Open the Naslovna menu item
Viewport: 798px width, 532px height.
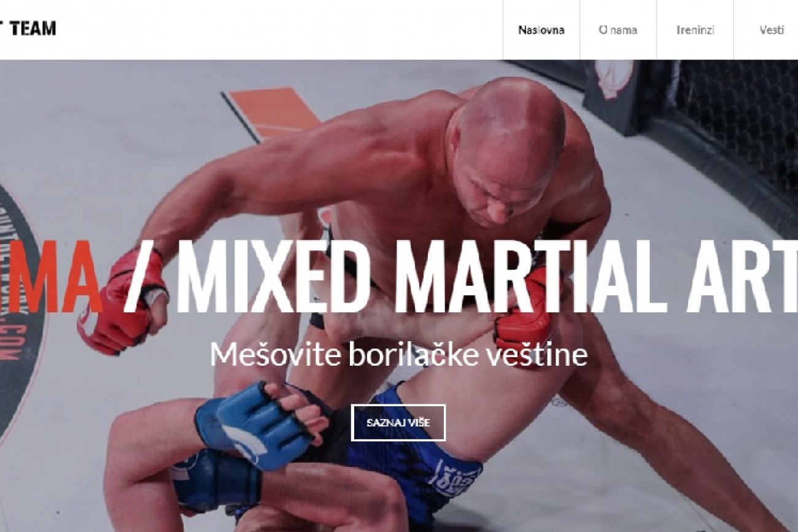[541, 30]
